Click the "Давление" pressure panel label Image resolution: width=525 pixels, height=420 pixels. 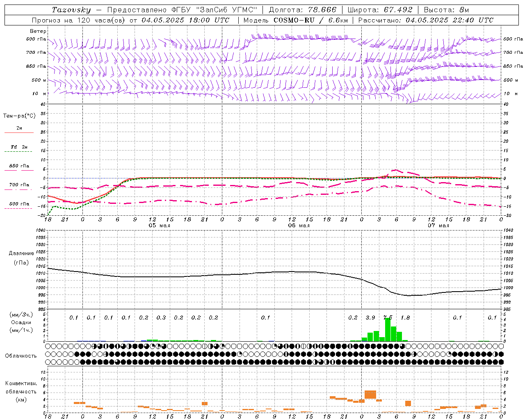pyautogui.click(x=21, y=253)
